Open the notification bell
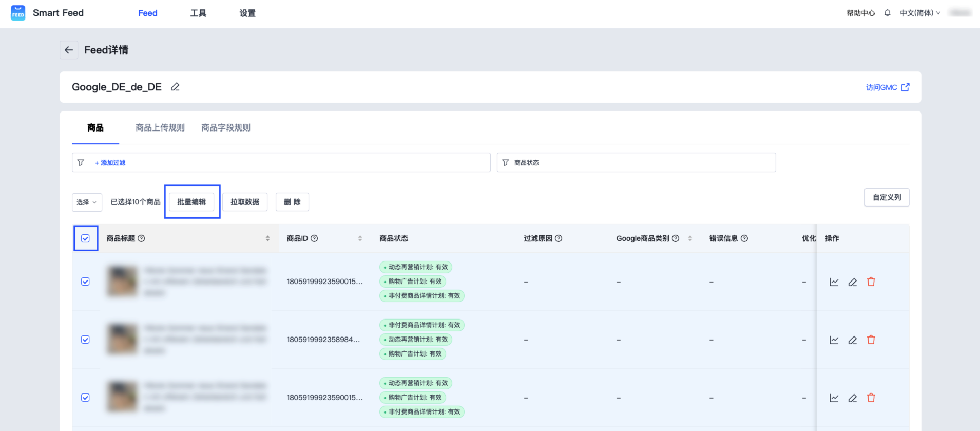 pyautogui.click(x=887, y=13)
